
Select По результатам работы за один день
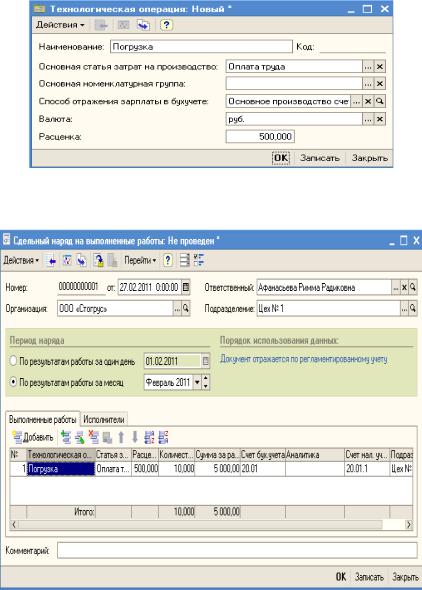coord(14,361)
